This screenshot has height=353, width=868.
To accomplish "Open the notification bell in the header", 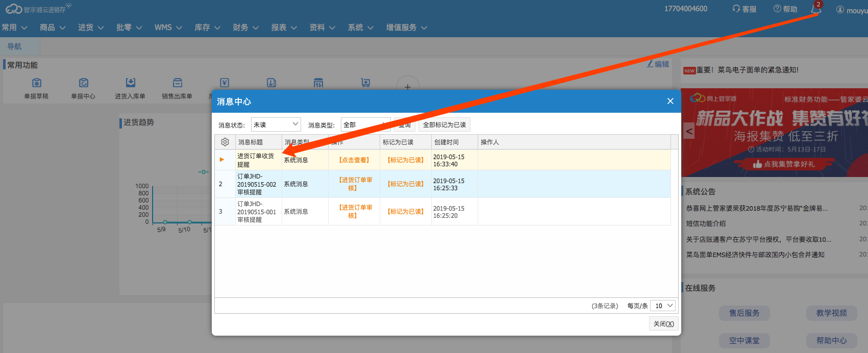I will pos(815,9).
